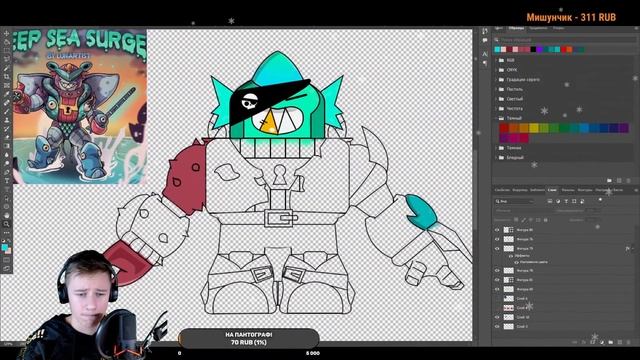Select the Blur tool
The image size is (640, 360).
click(7, 155)
